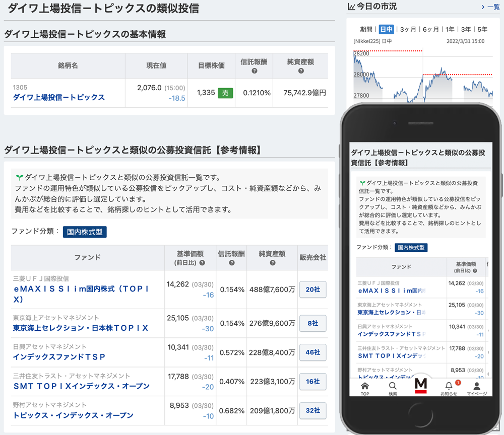Click the 228億8,400万 net assets cell
The image size is (504, 435).
[x=272, y=352]
